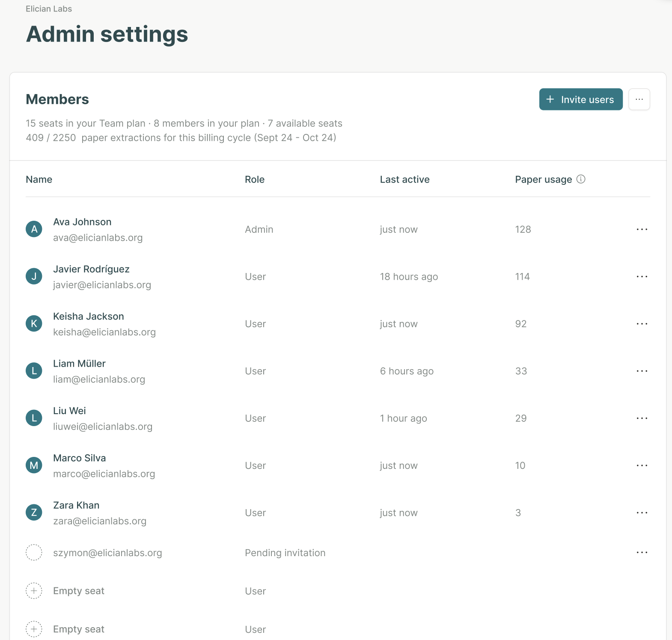
Task: Click paper usage value 29
Action: [x=521, y=418]
